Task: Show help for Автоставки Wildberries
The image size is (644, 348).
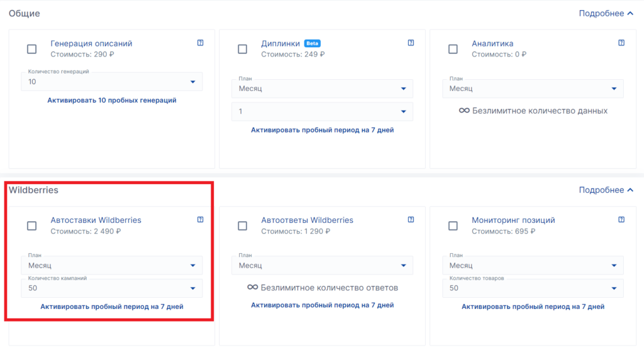Action: click(200, 220)
